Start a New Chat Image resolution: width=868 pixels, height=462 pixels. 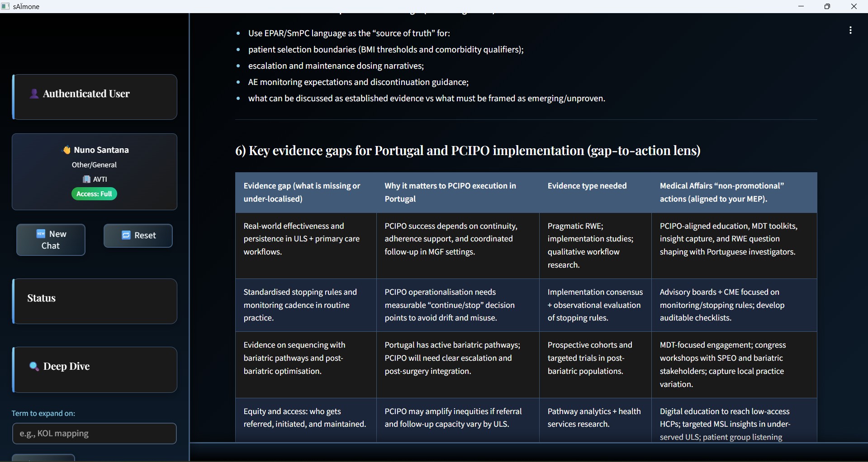pos(51,240)
